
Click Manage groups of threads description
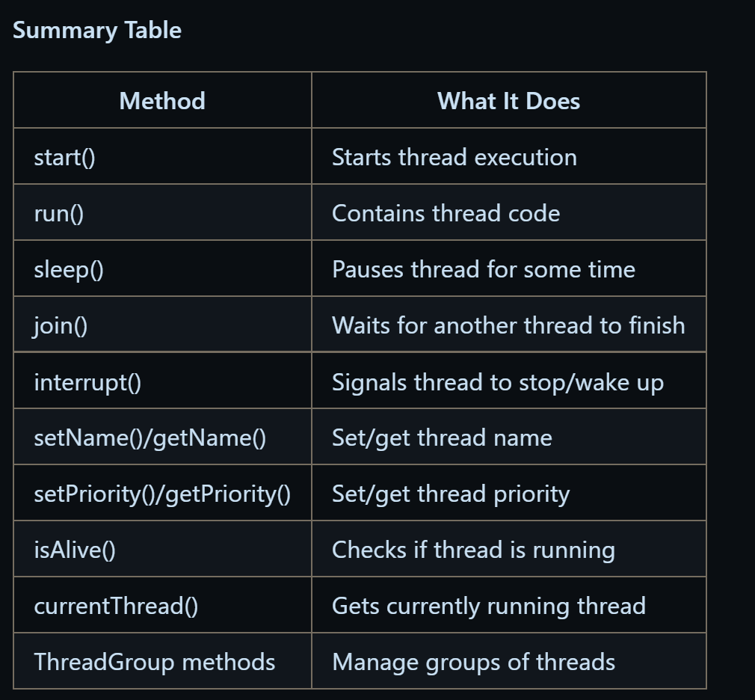(473, 663)
